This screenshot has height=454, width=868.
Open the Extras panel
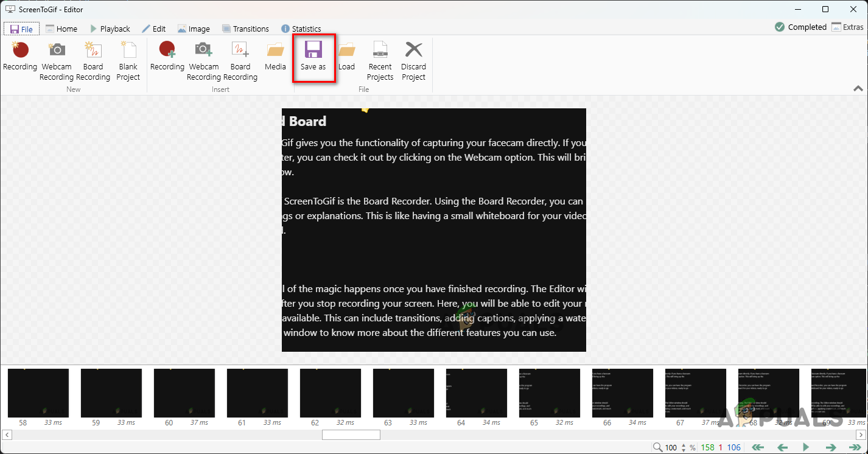847,27
